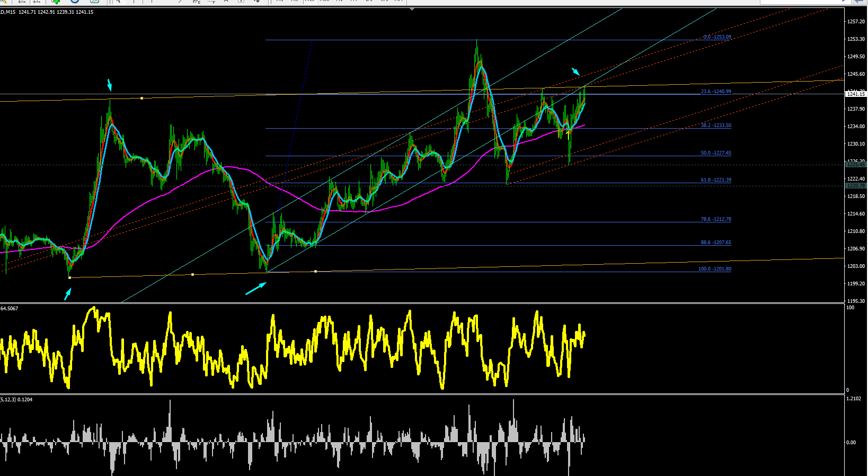Click the chart shift triangle marker at top

412,9
